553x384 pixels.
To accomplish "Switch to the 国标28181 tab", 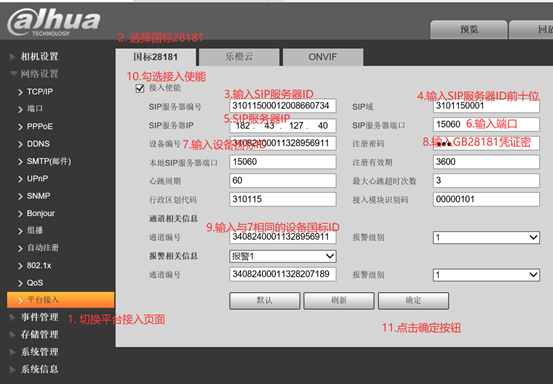I will click(156, 57).
